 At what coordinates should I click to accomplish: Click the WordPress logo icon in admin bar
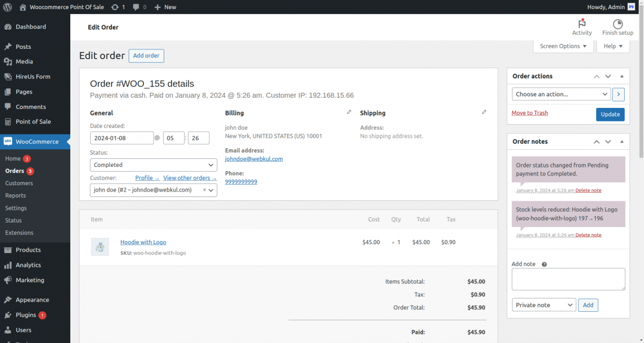pos(8,7)
